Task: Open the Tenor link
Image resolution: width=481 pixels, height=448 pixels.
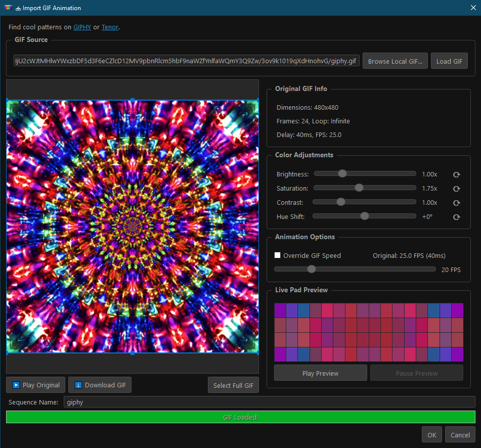Action: [110, 27]
